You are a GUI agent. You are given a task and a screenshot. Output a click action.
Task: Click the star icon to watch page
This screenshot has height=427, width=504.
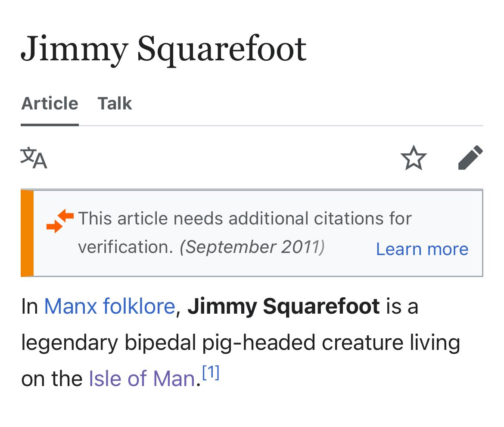pos(414,158)
